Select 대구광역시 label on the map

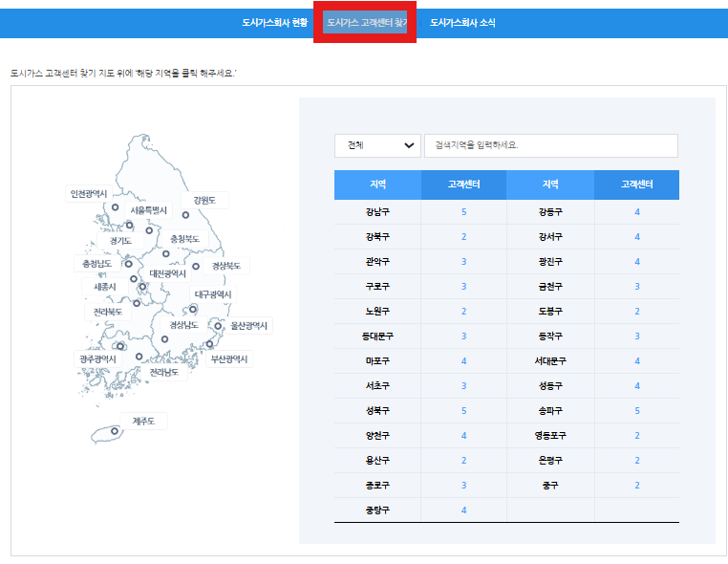pos(213,294)
